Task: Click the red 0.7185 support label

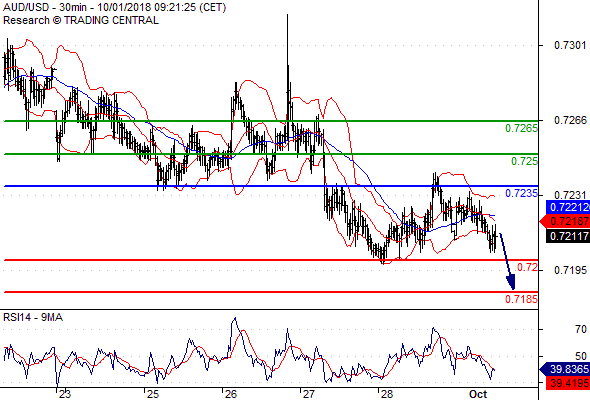Action: click(x=521, y=299)
